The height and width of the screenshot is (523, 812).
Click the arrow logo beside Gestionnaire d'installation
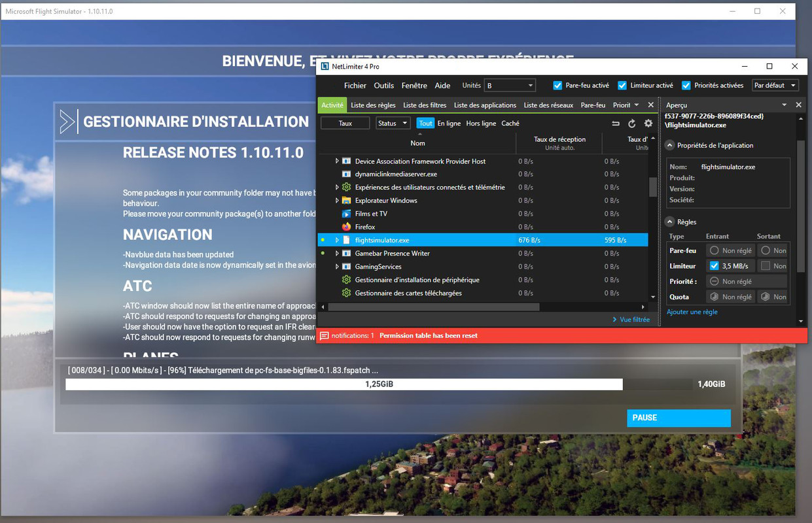[x=68, y=122]
